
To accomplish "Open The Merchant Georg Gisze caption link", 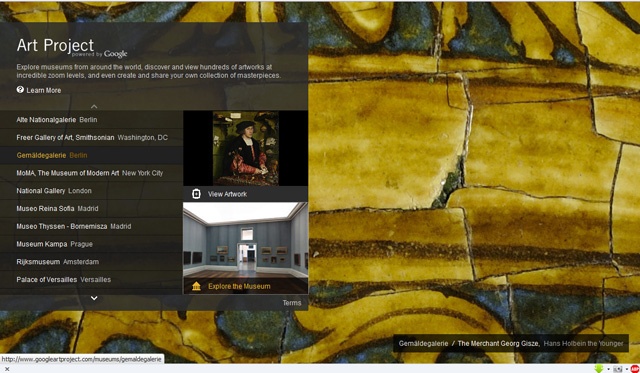I will pos(499,344).
